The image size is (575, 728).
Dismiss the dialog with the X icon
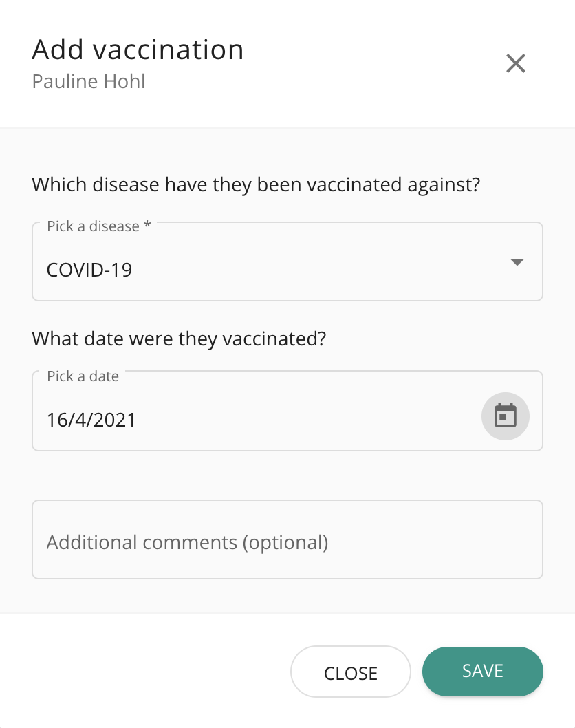pyautogui.click(x=516, y=63)
